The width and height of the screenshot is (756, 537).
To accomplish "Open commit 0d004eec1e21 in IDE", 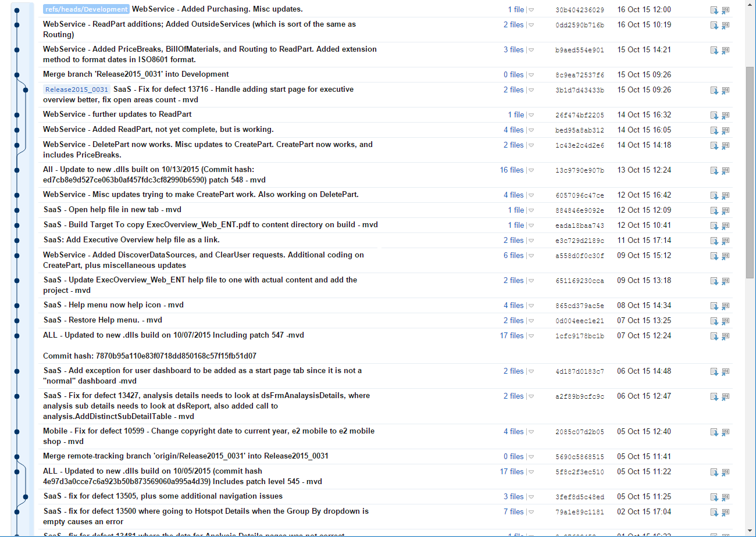I will click(x=725, y=321).
